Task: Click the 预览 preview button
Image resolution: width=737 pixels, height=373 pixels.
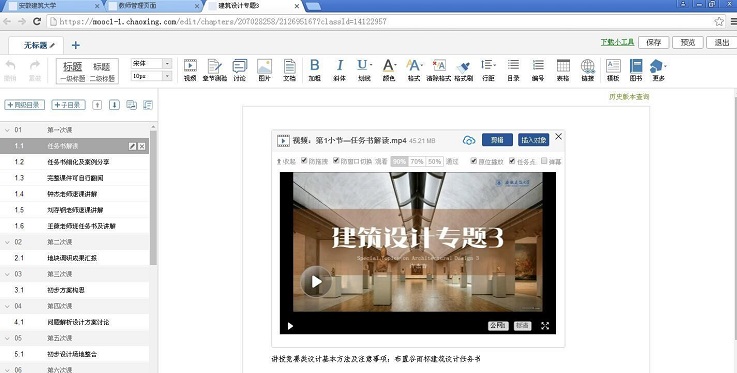Action: [688, 42]
